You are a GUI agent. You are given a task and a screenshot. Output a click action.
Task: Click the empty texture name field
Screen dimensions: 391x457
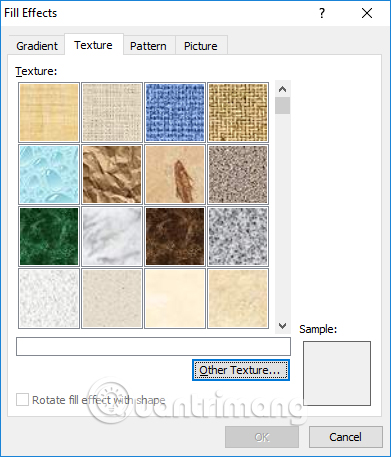tap(153, 346)
